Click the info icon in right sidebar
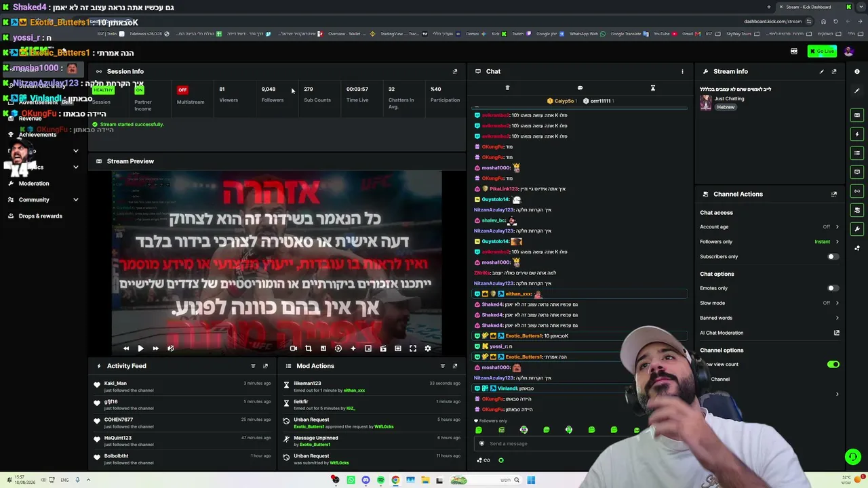This screenshot has width=868, height=488. point(857,71)
